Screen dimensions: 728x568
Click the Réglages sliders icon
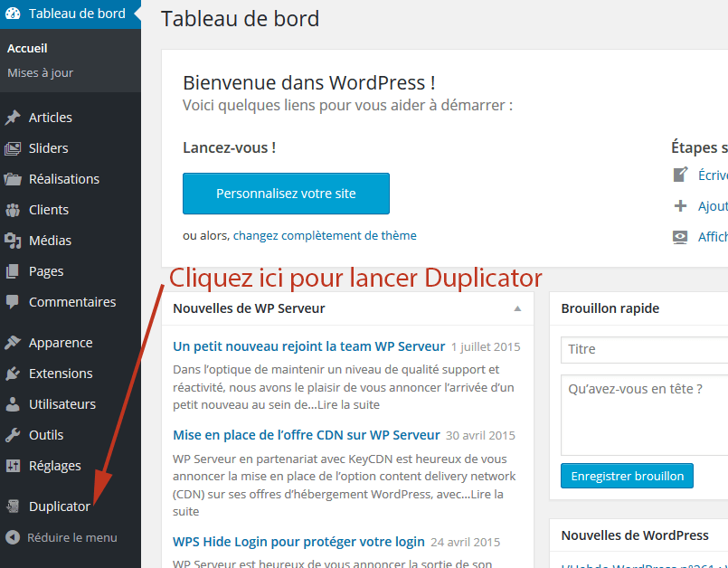click(x=13, y=466)
